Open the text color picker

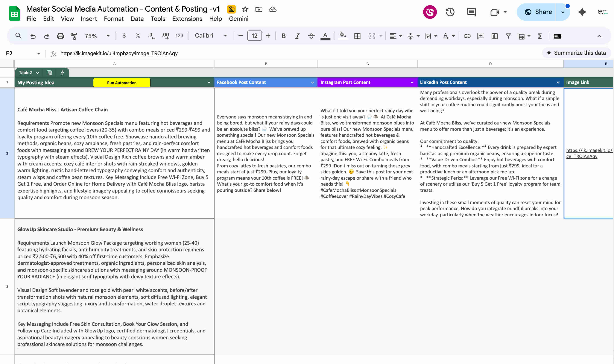(325, 36)
